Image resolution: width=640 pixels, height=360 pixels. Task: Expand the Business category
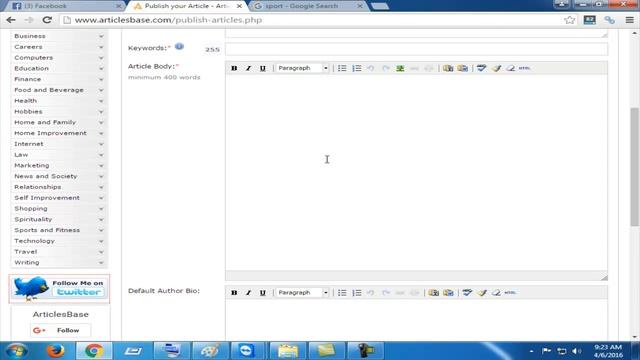tap(101, 36)
